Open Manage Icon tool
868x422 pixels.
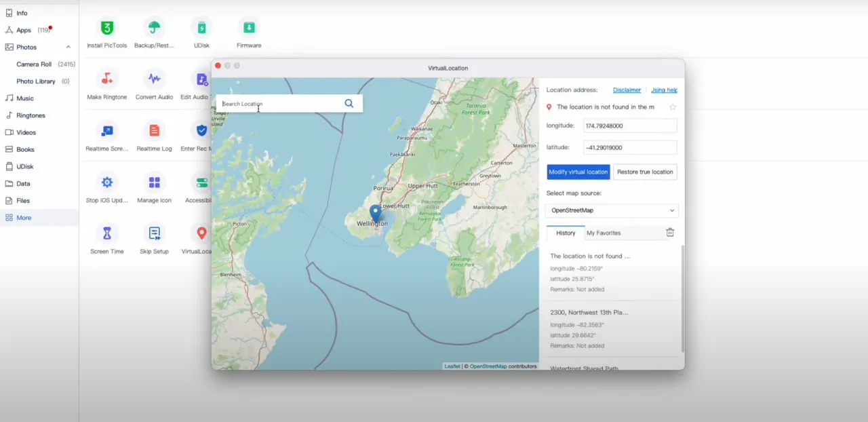tap(154, 183)
